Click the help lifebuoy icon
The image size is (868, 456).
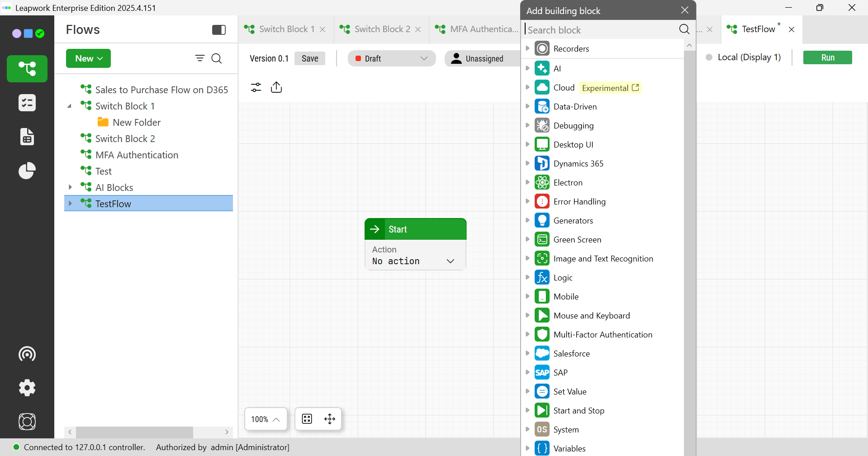coord(27,422)
